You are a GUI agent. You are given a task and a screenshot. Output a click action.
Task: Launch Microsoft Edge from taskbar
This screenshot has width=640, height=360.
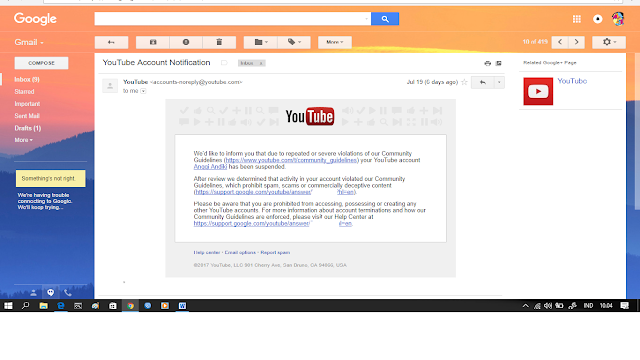[61, 306]
